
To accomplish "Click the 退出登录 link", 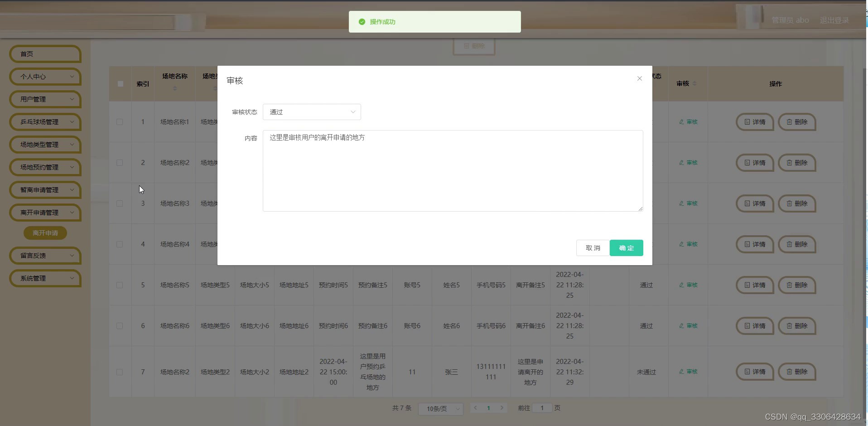I will tap(834, 20).
